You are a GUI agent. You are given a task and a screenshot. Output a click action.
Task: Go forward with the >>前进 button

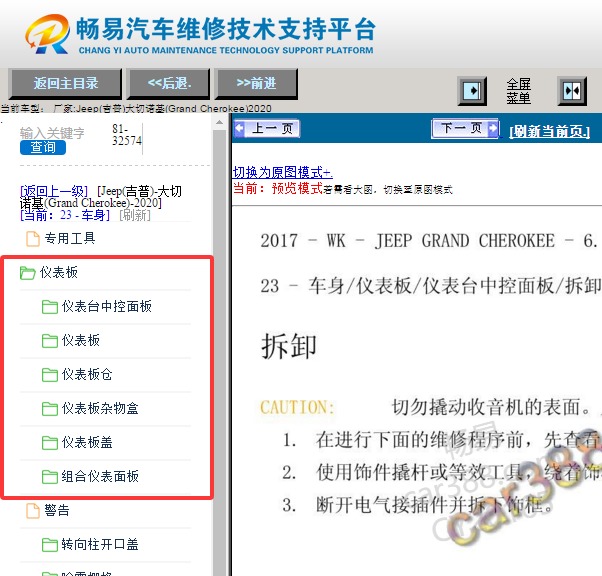click(x=256, y=83)
